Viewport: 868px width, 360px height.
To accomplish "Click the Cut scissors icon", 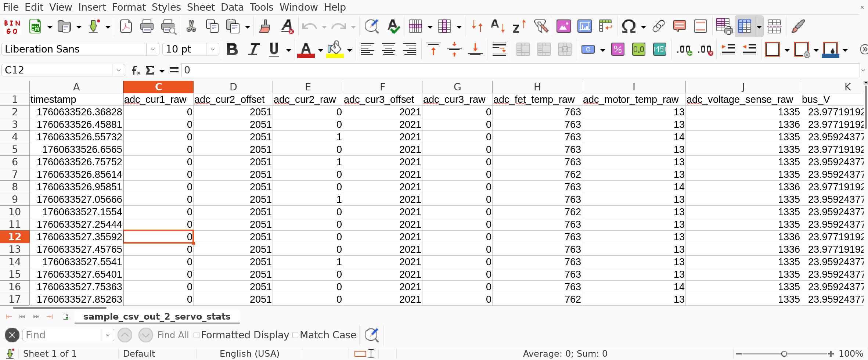I will 191,27.
